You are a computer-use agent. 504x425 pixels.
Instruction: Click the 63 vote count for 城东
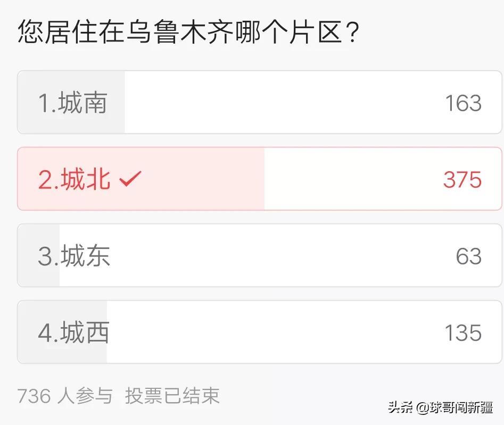[469, 256]
